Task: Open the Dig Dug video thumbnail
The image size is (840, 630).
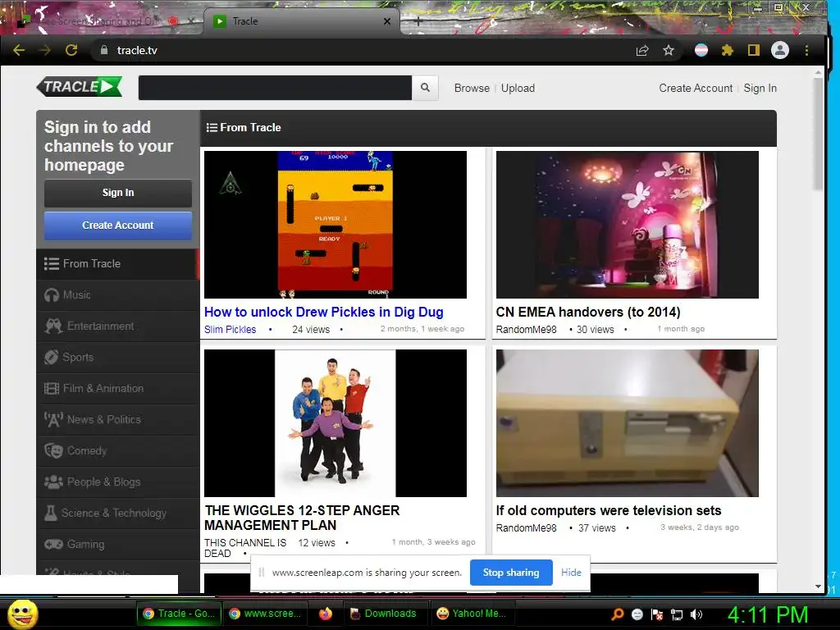Action: 336,225
